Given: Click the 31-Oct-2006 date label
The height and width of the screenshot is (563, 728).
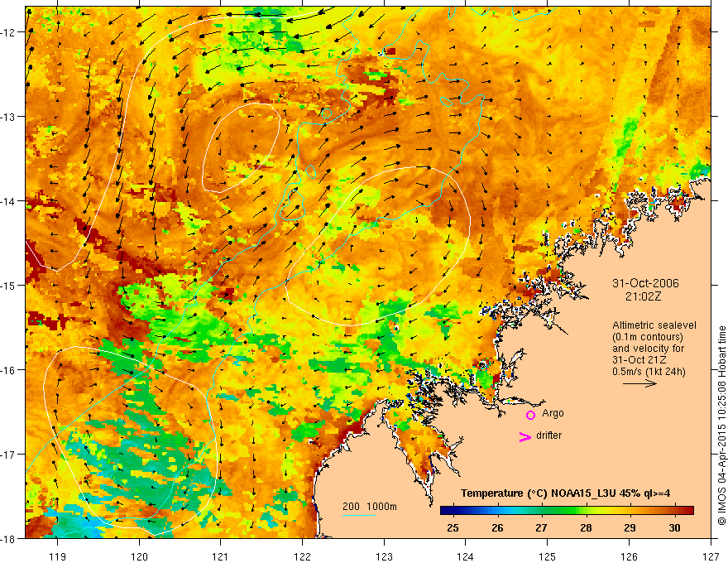Looking at the screenshot, I should [645, 283].
